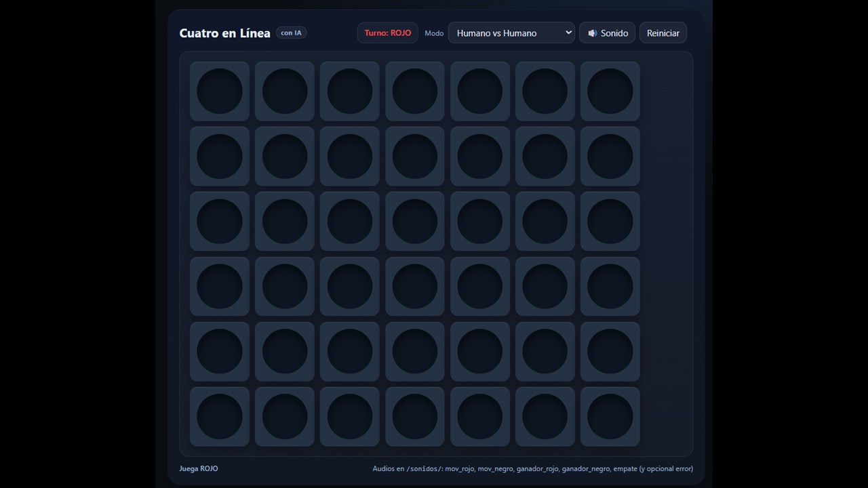Click the top-right cell of the board

(610, 91)
